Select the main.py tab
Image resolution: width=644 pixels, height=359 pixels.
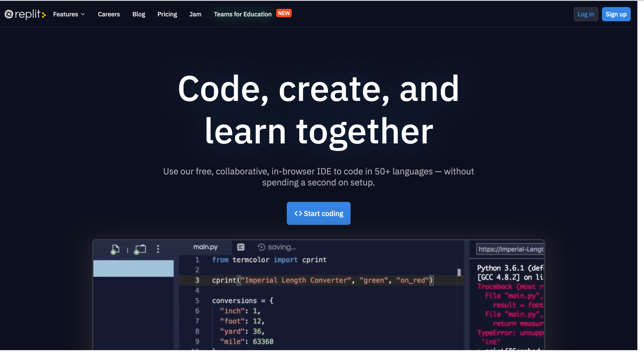point(205,247)
